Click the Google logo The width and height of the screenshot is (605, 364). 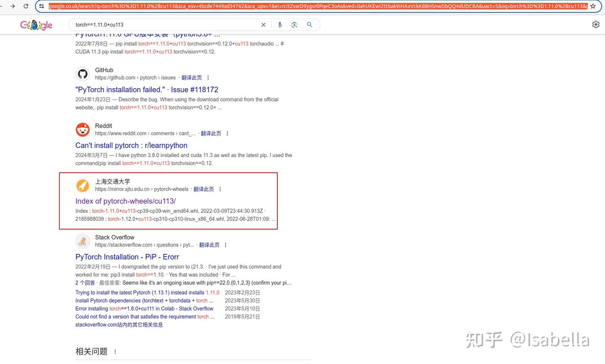tap(36, 25)
